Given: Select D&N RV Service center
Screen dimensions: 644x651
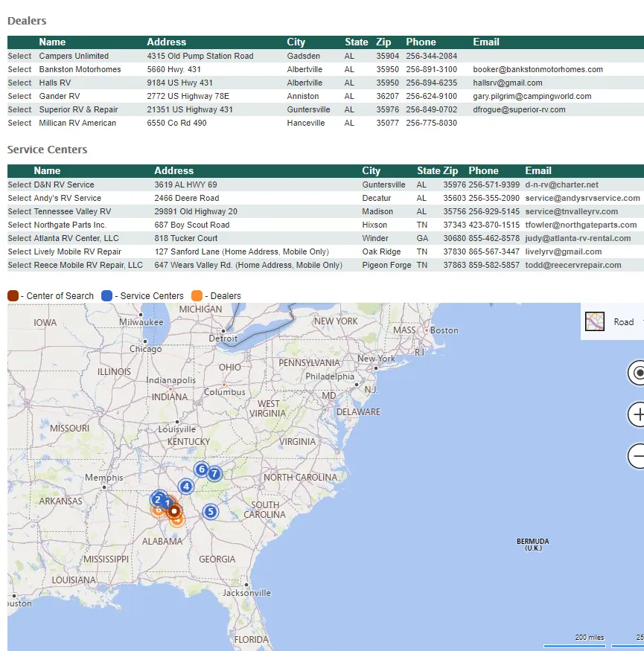Looking at the screenshot, I should [x=19, y=185].
